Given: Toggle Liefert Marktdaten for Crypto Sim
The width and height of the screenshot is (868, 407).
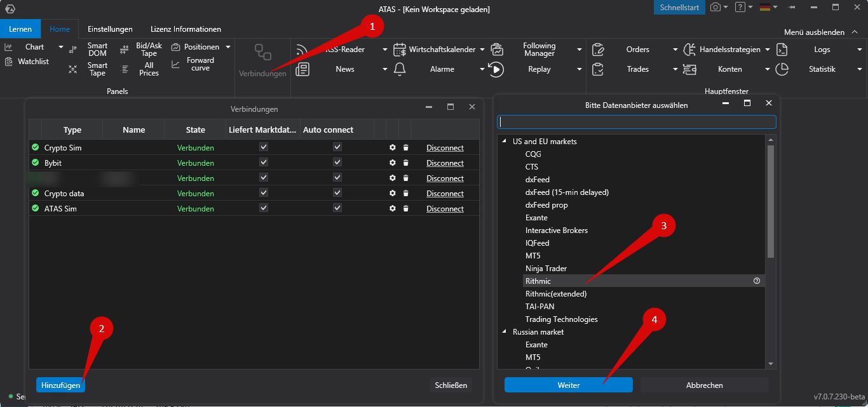Looking at the screenshot, I should click(x=264, y=147).
